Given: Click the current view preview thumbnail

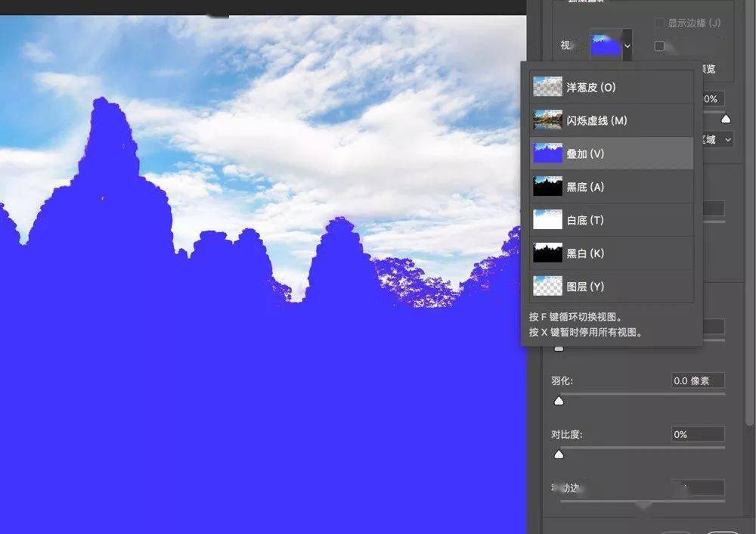Looking at the screenshot, I should coord(606,45).
